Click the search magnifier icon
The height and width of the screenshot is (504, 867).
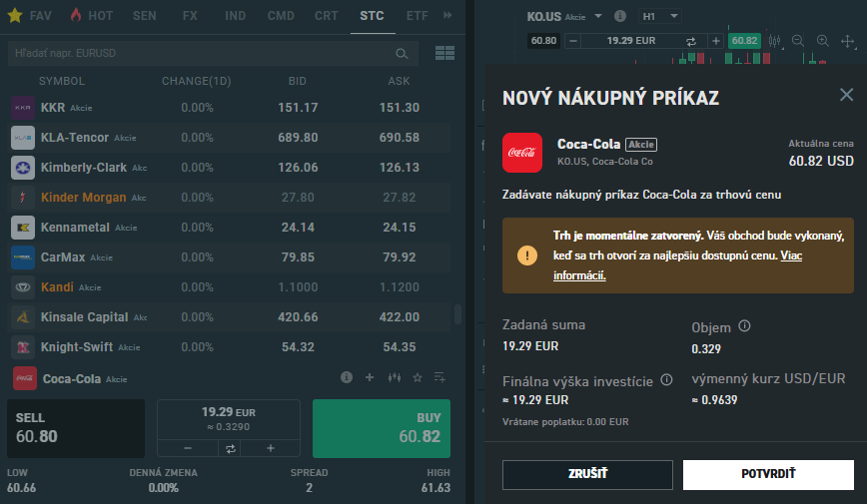click(402, 53)
